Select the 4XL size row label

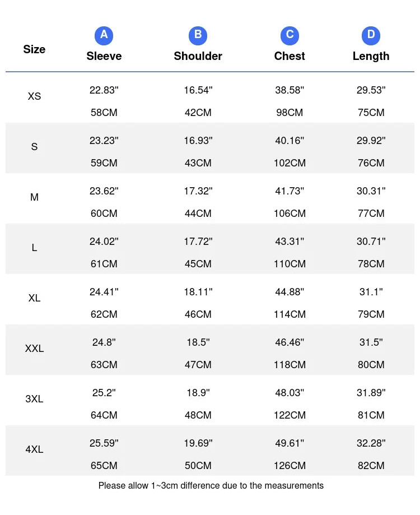click(x=34, y=449)
